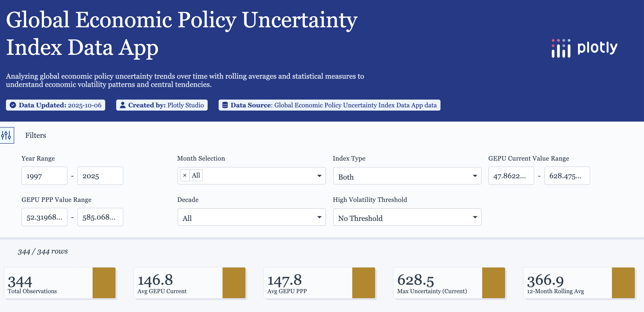Click the 12-Month Rolling Avg card
644x312 pixels.
pyautogui.click(x=567, y=283)
